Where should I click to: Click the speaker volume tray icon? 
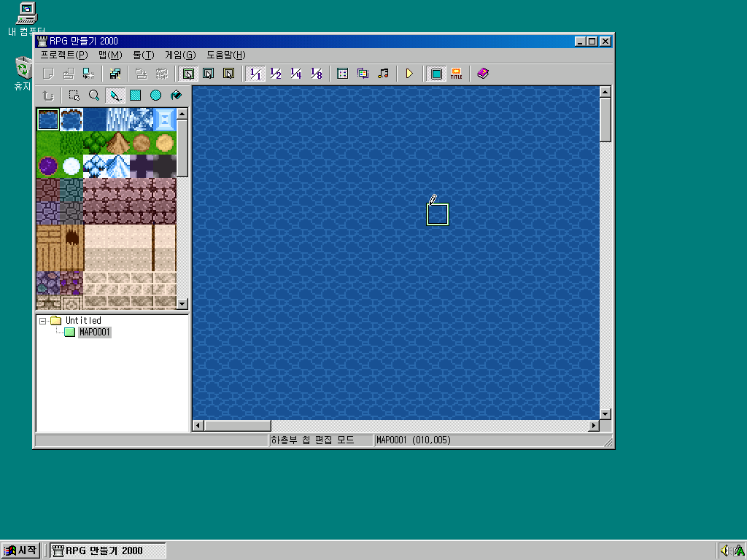tap(724, 551)
